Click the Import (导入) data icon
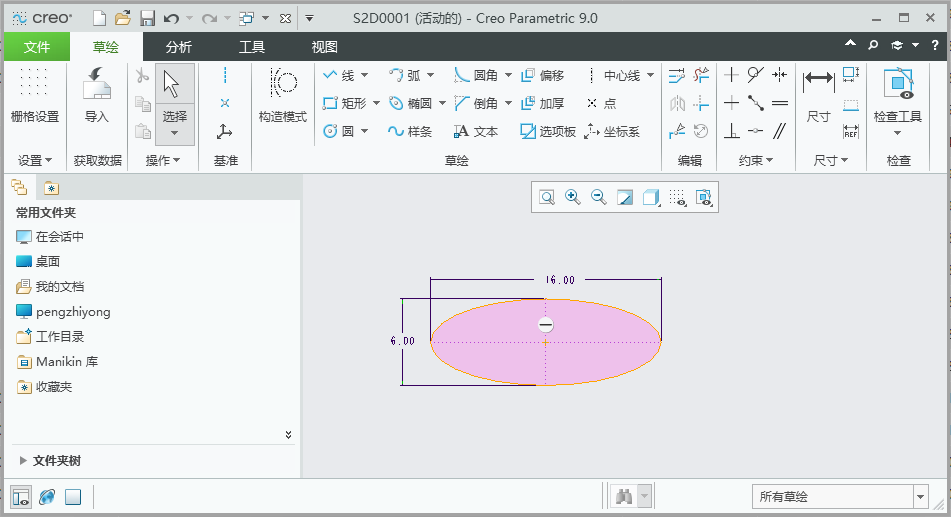The image size is (951, 517). 96,95
